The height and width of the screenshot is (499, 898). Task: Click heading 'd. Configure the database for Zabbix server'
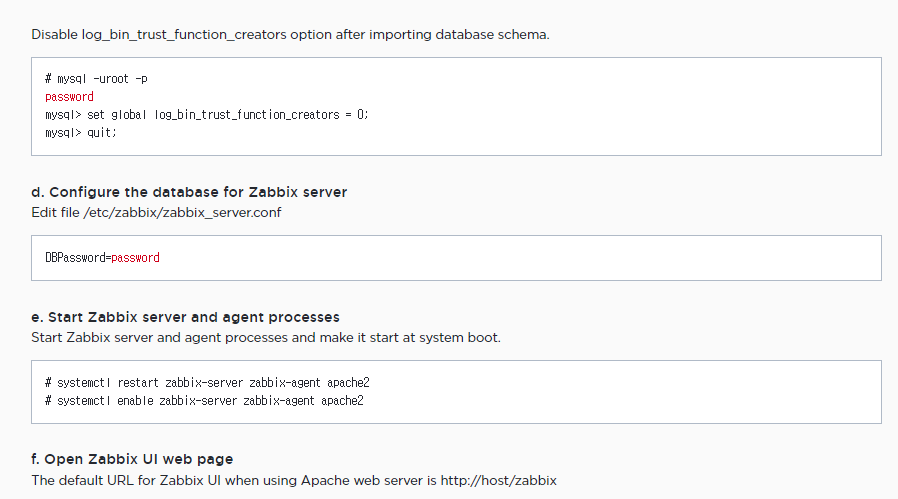189,192
